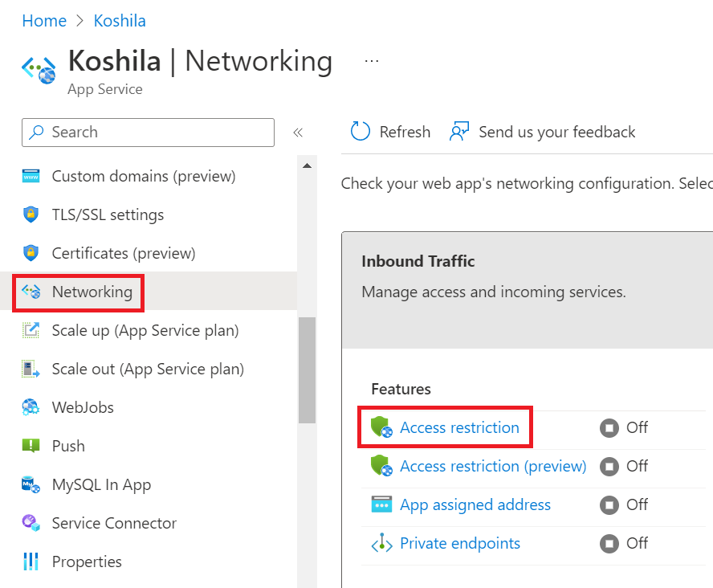Image resolution: width=713 pixels, height=588 pixels.
Task: Click the Service Connector icon
Action: pyautogui.click(x=31, y=523)
